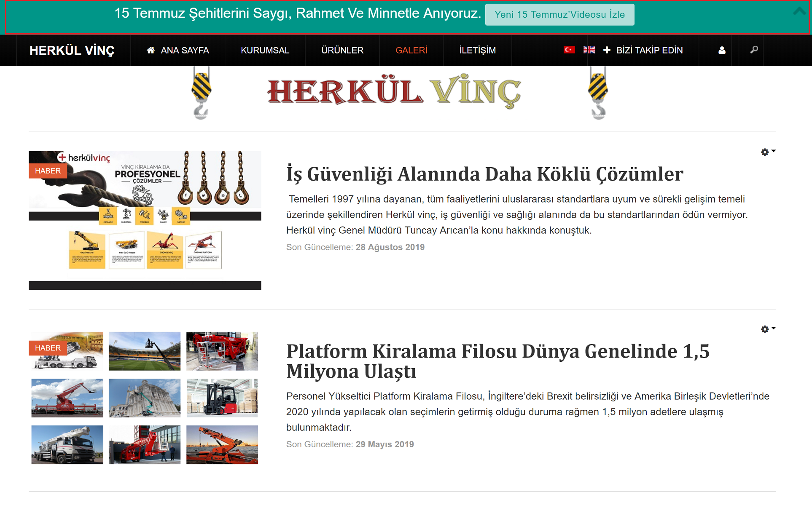Image resolution: width=812 pixels, height=505 pixels.
Task: Open the İş Güvenliği Alanında Daha Köklü Çözümler headline
Action: coord(484,174)
